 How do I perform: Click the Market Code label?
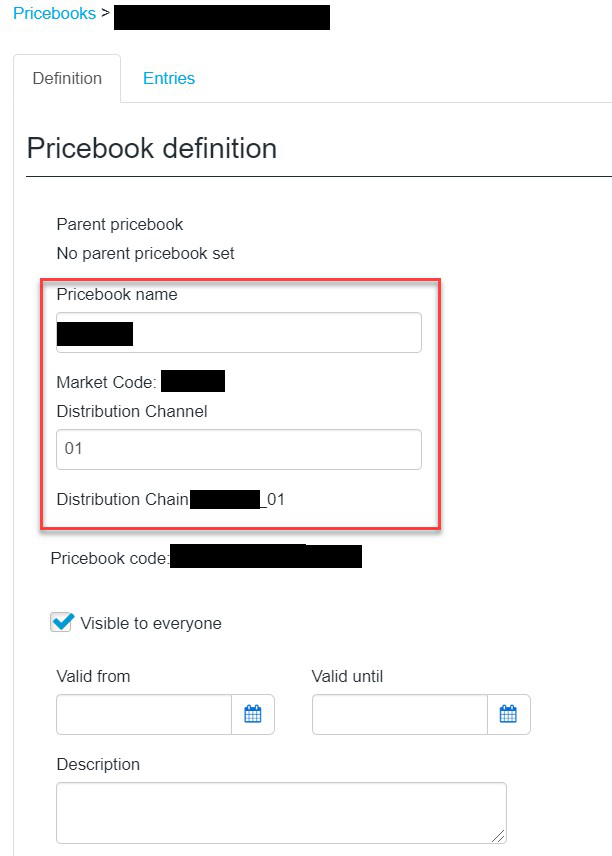pos(106,382)
